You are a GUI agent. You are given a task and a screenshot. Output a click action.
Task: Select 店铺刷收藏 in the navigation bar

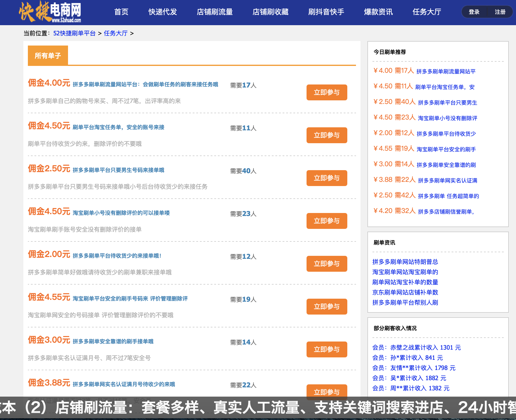coord(271,12)
